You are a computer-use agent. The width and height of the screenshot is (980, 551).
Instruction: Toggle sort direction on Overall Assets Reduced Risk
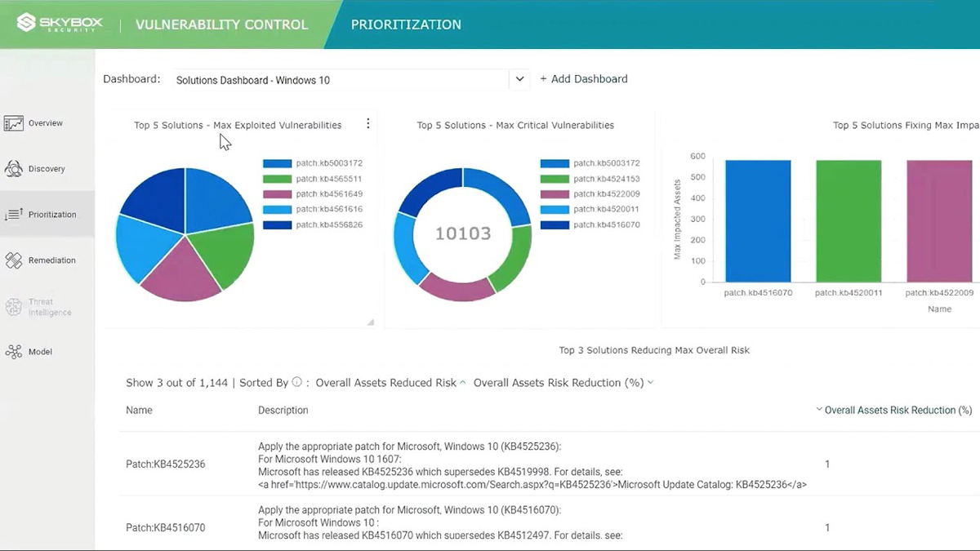coord(463,381)
